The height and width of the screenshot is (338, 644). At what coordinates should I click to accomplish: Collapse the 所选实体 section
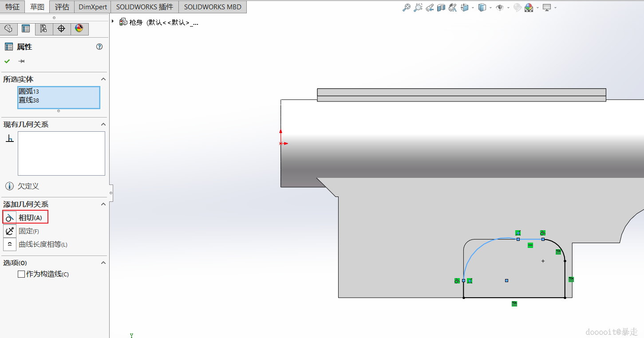pyautogui.click(x=103, y=79)
